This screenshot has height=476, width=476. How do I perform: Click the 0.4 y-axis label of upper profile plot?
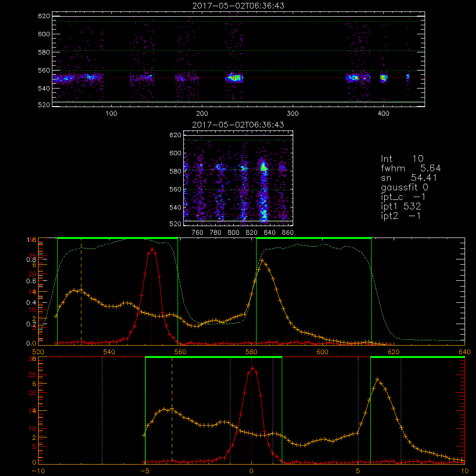(x=31, y=303)
